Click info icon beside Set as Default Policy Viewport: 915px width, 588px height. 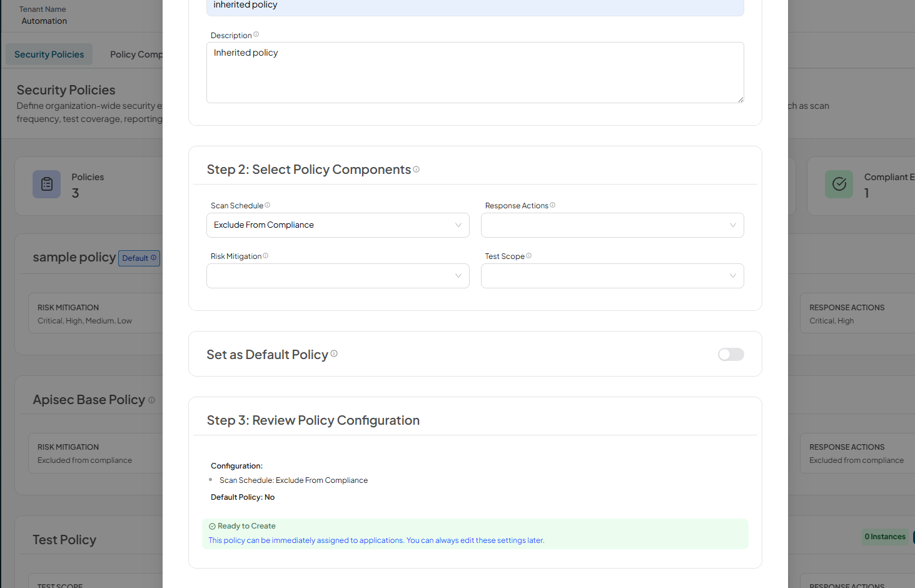pyautogui.click(x=334, y=353)
